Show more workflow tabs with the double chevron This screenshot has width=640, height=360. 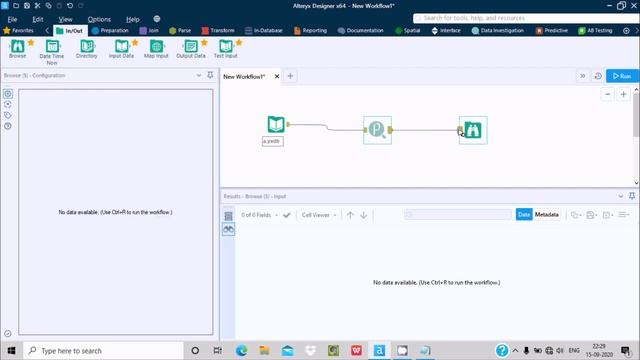coord(582,76)
